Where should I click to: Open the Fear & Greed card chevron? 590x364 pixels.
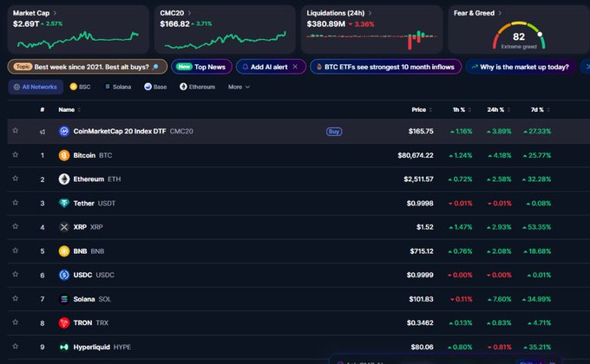[x=500, y=13]
